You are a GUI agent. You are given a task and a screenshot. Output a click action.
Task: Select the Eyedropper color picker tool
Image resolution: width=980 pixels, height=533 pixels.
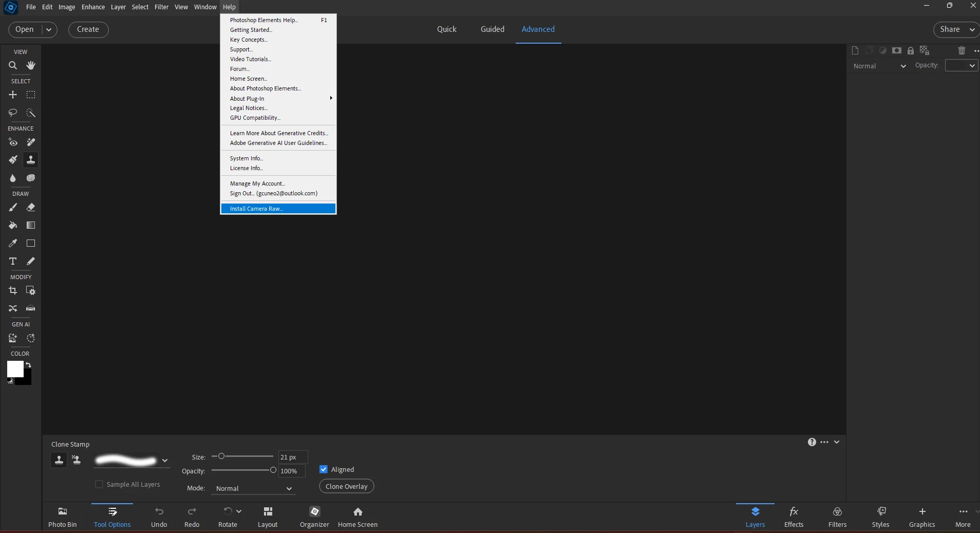coord(13,243)
